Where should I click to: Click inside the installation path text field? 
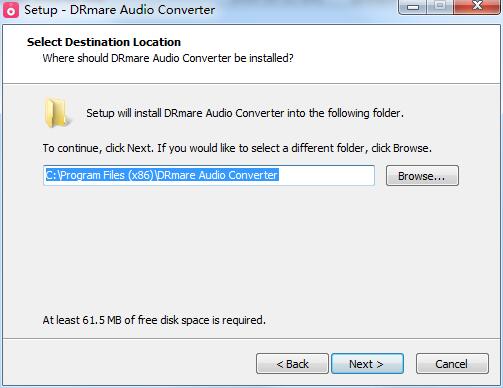(209, 175)
